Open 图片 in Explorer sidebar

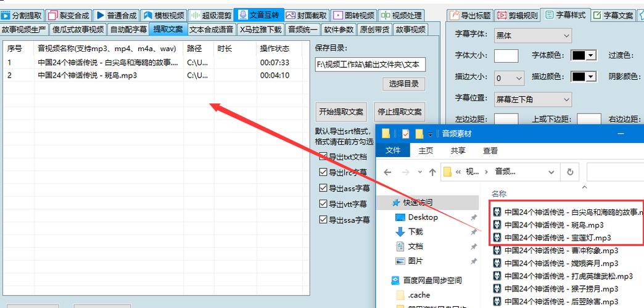tap(415, 261)
